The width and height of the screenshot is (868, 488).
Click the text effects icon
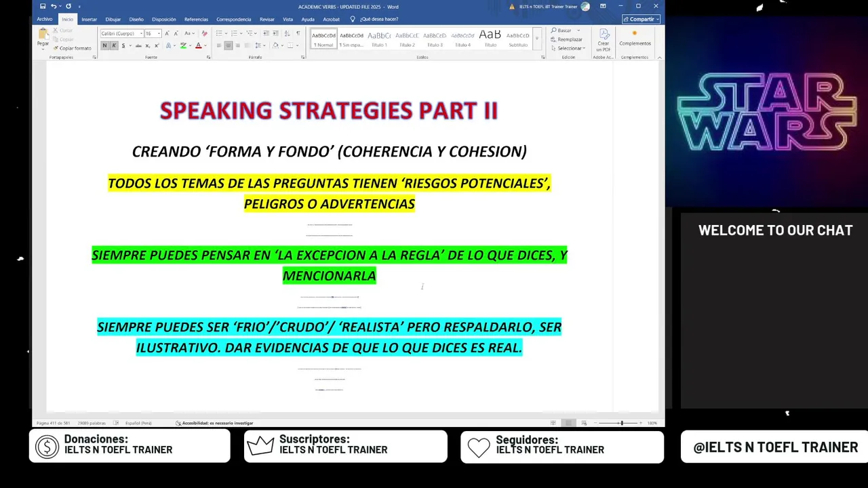[168, 45]
